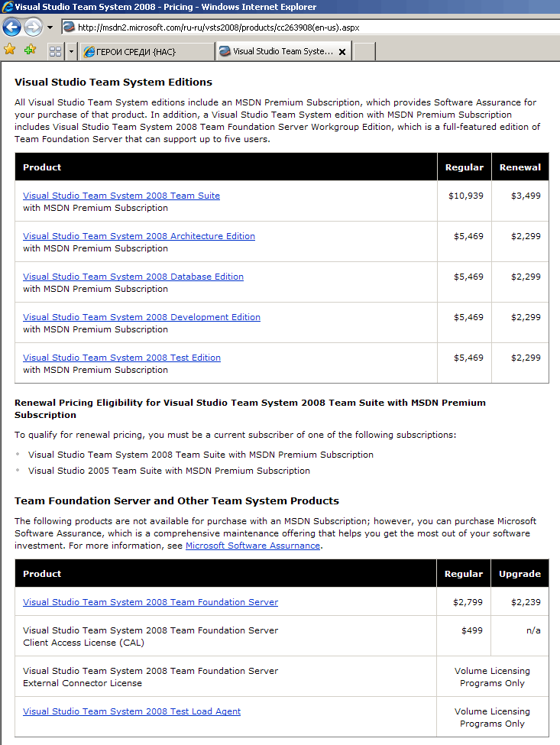The width and height of the screenshot is (560, 745).
Task: Open the Development Edition link
Action: tap(141, 317)
